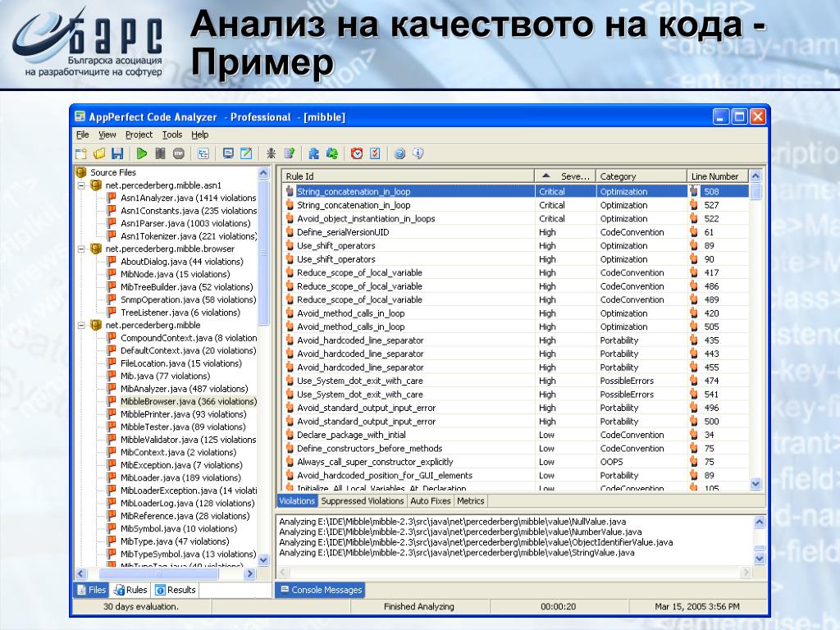Click the source tree horizontal scrollbar thumb
This screenshot has width=840, height=630.
click(x=158, y=573)
